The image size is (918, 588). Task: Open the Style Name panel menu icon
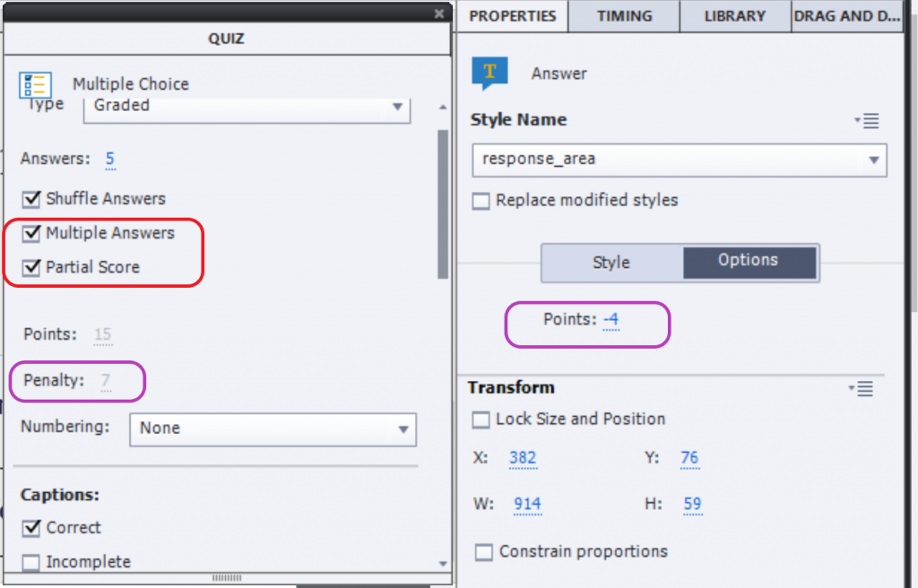867,121
